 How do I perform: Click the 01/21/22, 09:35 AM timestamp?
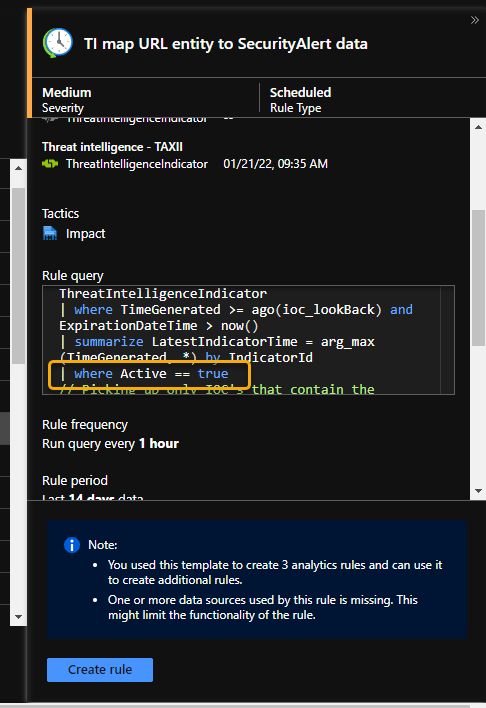276,164
